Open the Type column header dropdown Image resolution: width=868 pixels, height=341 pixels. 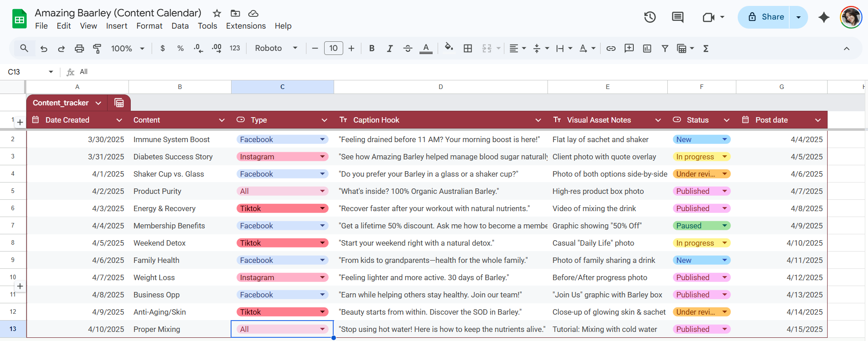(324, 120)
